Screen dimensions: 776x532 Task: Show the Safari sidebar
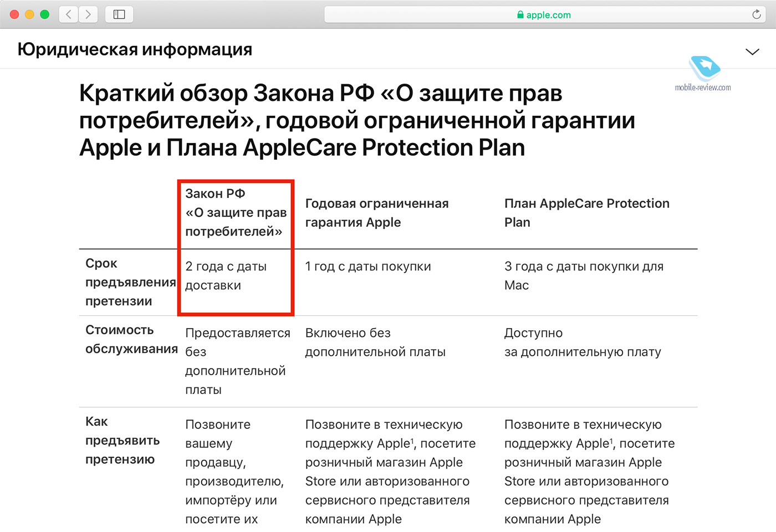pyautogui.click(x=119, y=14)
